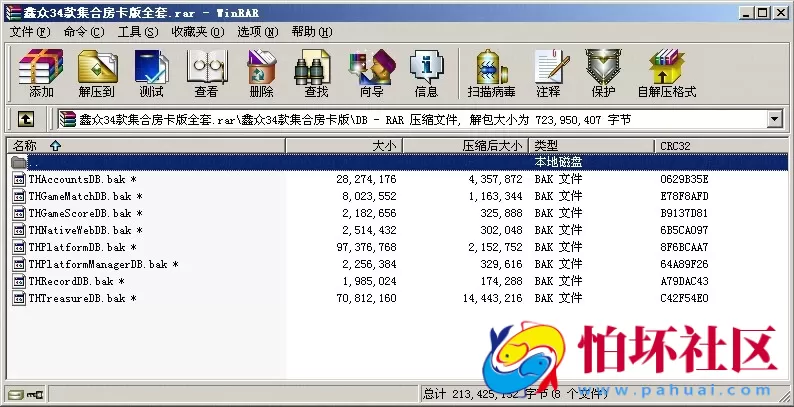Image resolution: width=794 pixels, height=407 pixels.
Task: Sort by the 类型 (Type) column header
Action: tap(592, 146)
